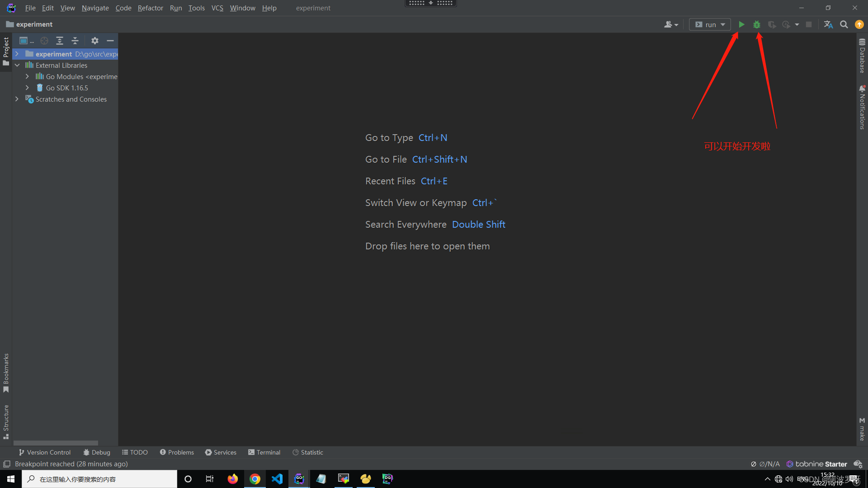
Task: Run with coverage icon in toolbar
Action: (772, 24)
